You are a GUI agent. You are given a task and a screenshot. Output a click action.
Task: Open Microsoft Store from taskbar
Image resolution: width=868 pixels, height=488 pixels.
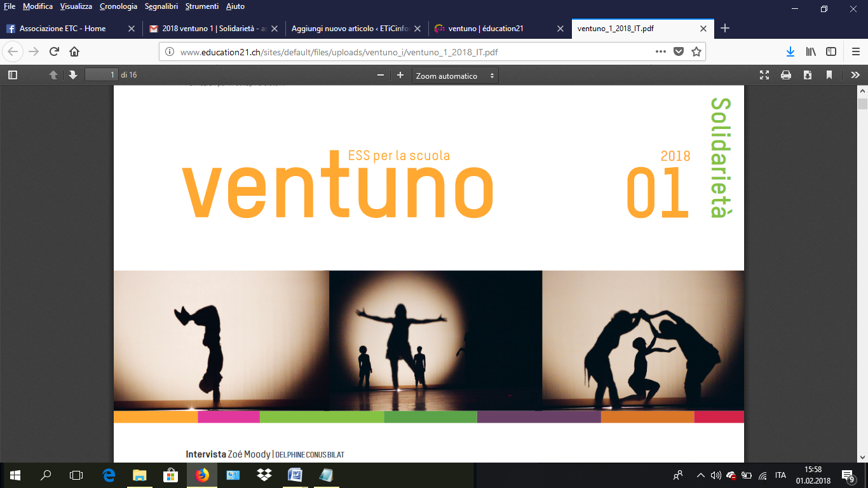click(171, 475)
